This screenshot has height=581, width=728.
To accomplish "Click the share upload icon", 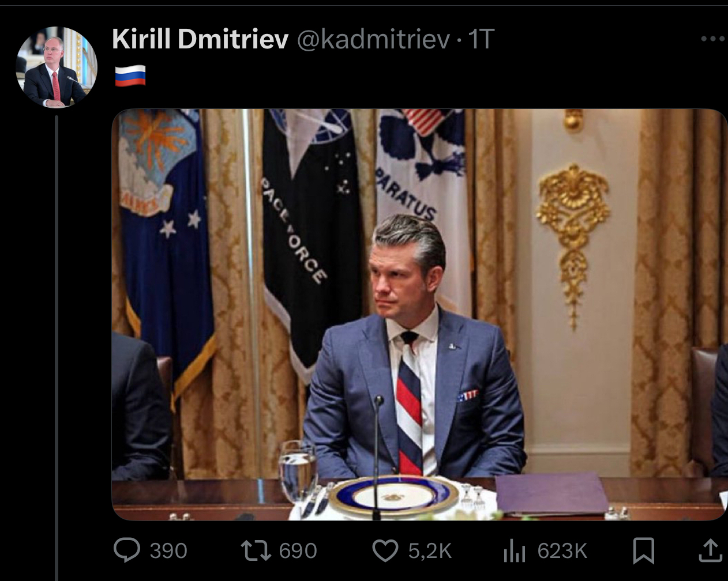I will point(710,550).
